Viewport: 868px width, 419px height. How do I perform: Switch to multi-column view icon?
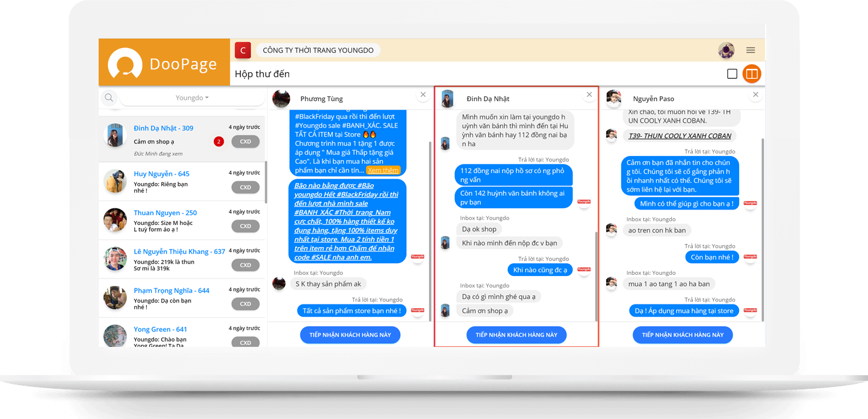751,74
